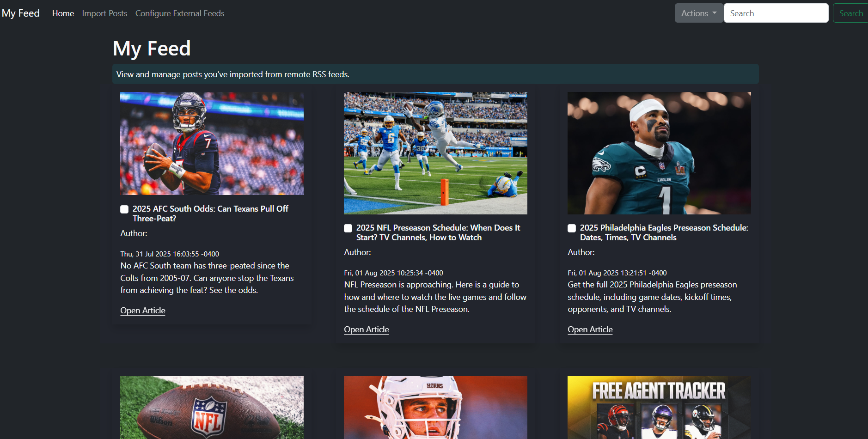The image size is (868, 439).
Task: Click the Eagles player portrait image
Action: click(x=659, y=153)
